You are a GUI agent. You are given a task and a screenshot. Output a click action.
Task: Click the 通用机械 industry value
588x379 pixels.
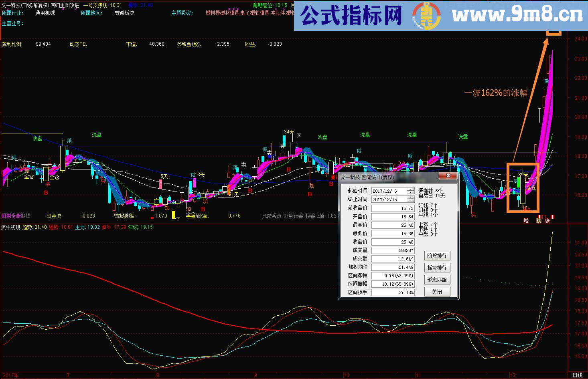[x=45, y=13]
